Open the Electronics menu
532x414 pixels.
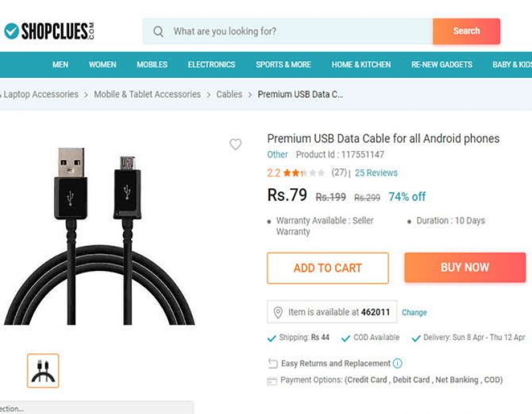pos(211,65)
